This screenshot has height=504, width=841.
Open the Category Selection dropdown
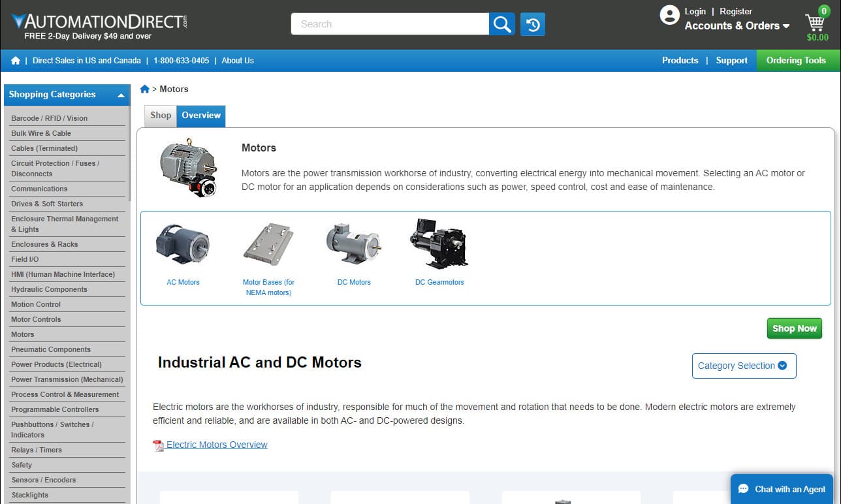[744, 366]
